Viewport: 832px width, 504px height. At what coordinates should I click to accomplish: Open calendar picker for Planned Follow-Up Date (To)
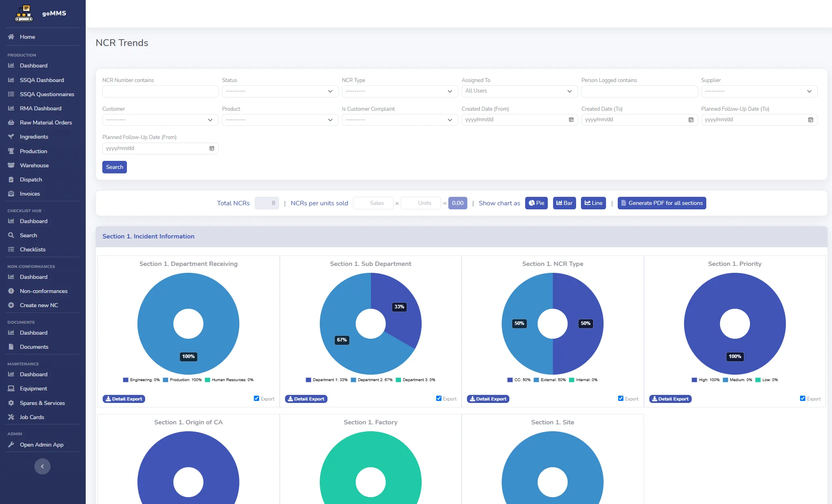click(x=811, y=120)
